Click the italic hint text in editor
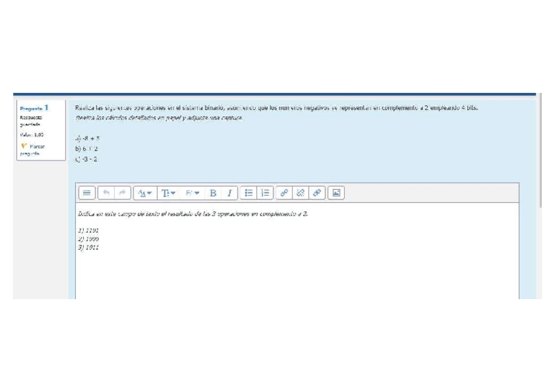The height and width of the screenshot is (392, 555). pyautogui.click(x=193, y=214)
